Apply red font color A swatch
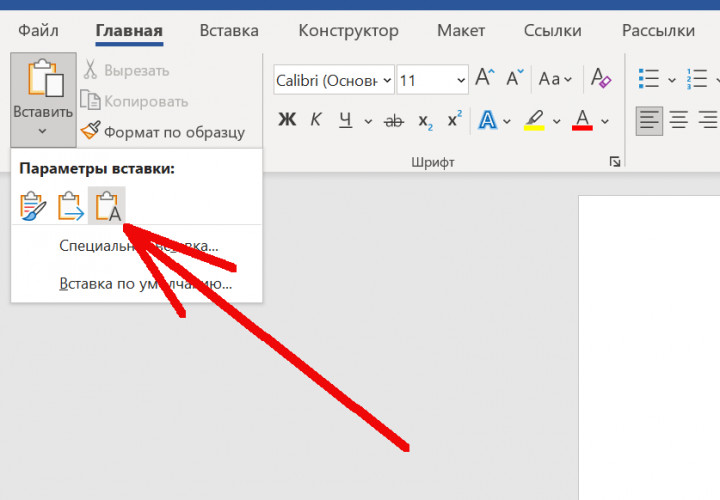The height and width of the screenshot is (500, 720). (582, 121)
